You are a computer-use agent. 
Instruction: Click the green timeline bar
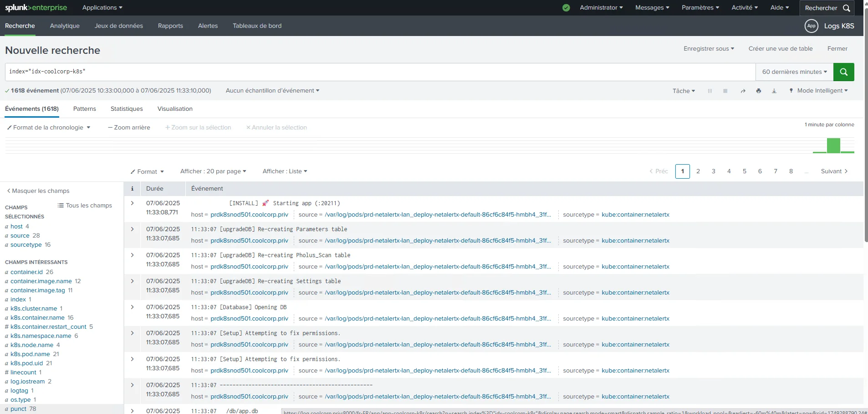pos(833,146)
